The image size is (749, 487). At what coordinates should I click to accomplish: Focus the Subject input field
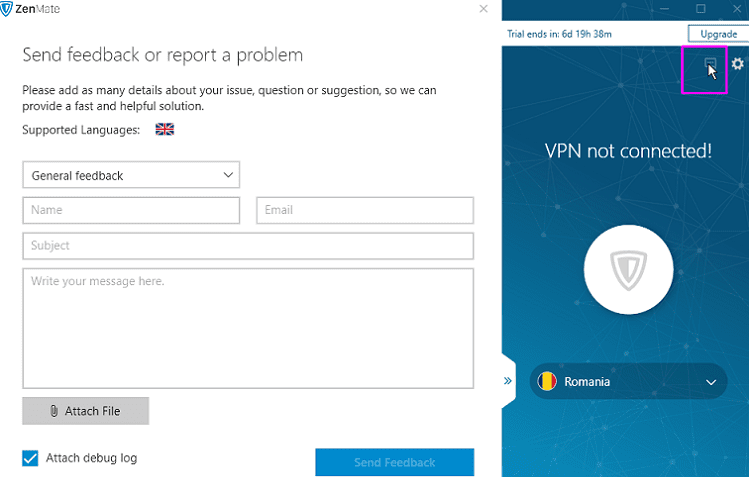click(x=248, y=246)
